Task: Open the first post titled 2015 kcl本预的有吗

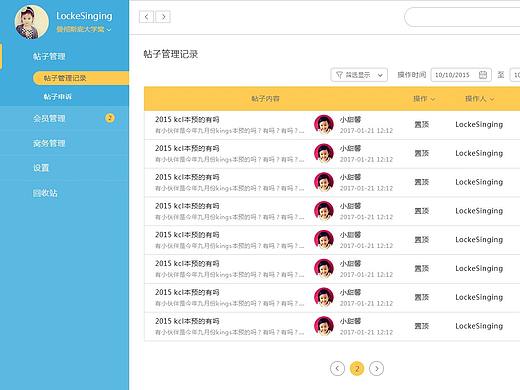Action: coord(187,120)
